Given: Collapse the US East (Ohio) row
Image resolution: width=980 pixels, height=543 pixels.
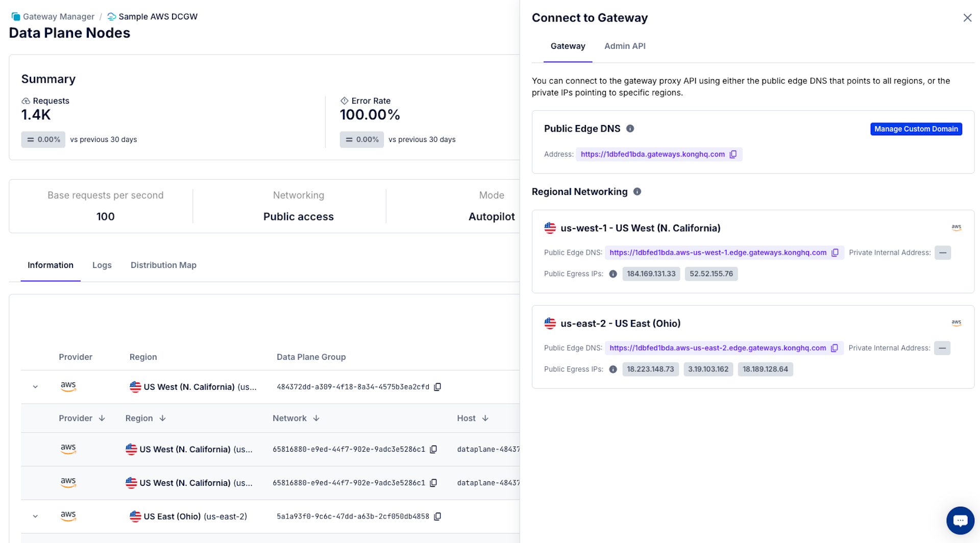Looking at the screenshot, I should (x=35, y=516).
